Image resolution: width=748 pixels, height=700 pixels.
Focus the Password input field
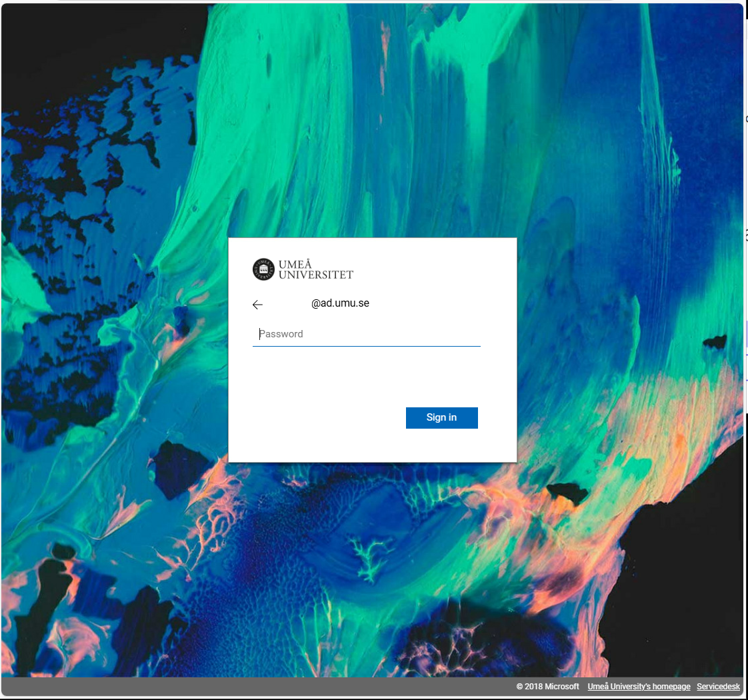[367, 334]
